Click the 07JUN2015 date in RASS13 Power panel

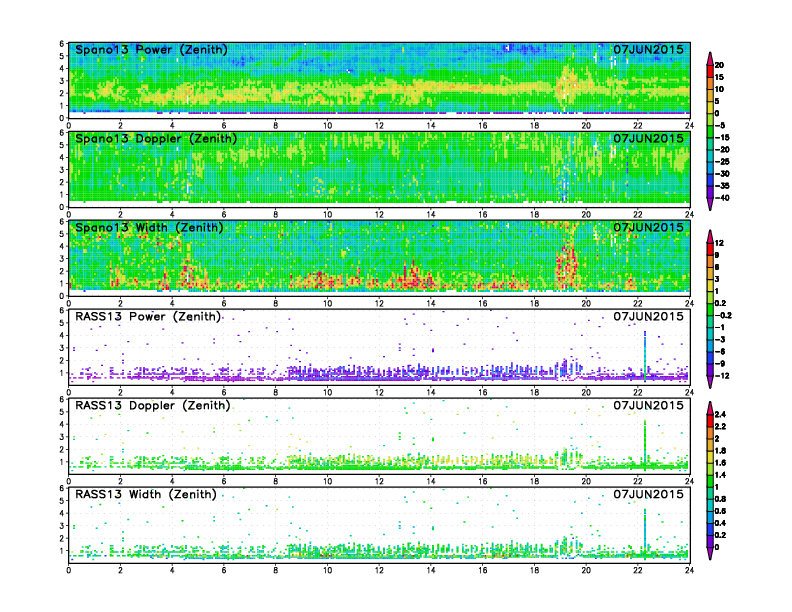tap(648, 317)
